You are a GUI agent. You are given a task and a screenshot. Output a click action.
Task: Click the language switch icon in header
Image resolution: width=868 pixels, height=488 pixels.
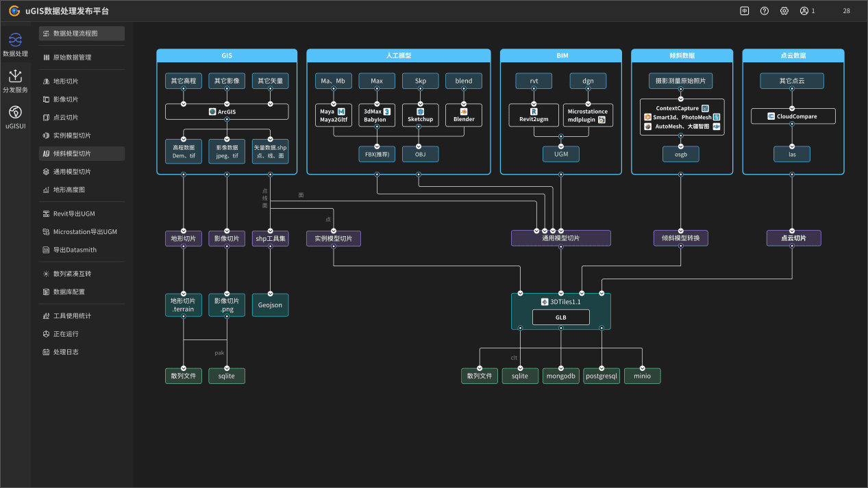pyautogui.click(x=745, y=11)
